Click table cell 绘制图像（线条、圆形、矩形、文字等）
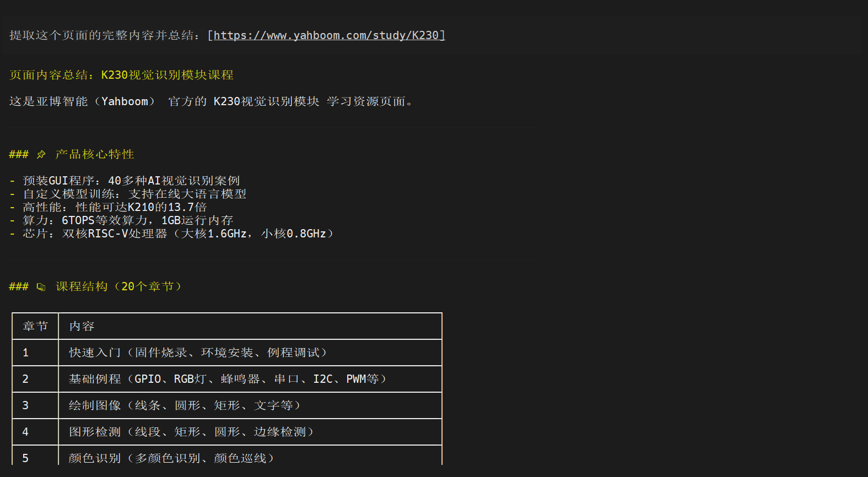 (250, 405)
